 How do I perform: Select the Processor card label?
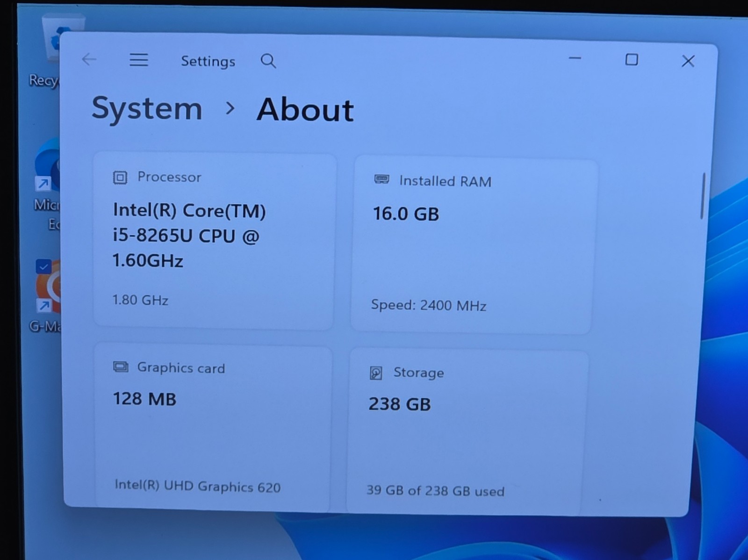[169, 177]
